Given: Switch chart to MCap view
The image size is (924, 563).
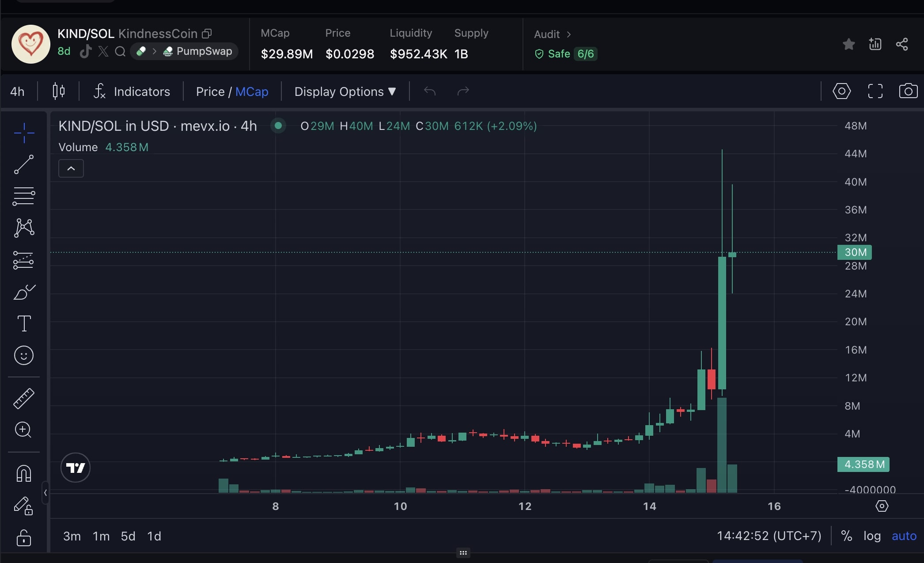Looking at the screenshot, I should coord(252,91).
